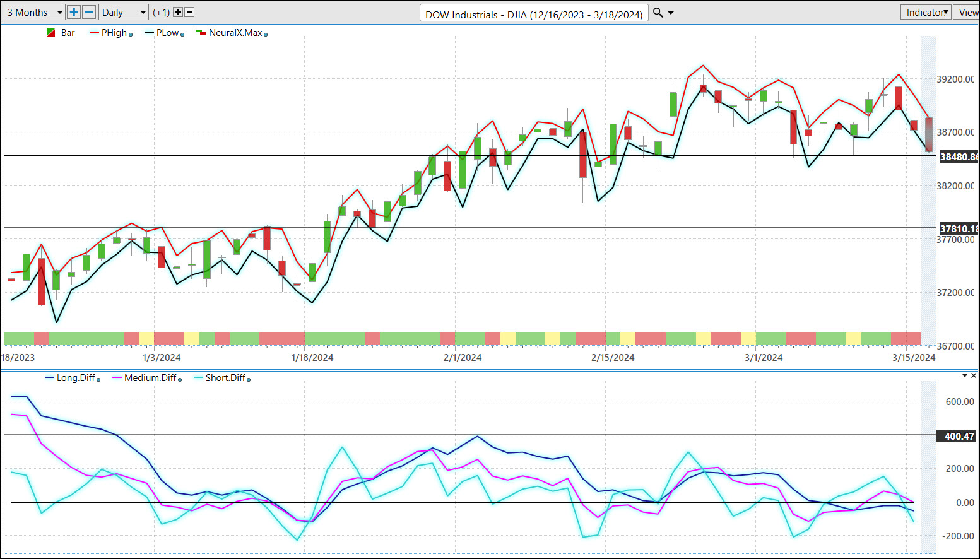Click the 1/18/2024 date axis label

pyautogui.click(x=312, y=358)
